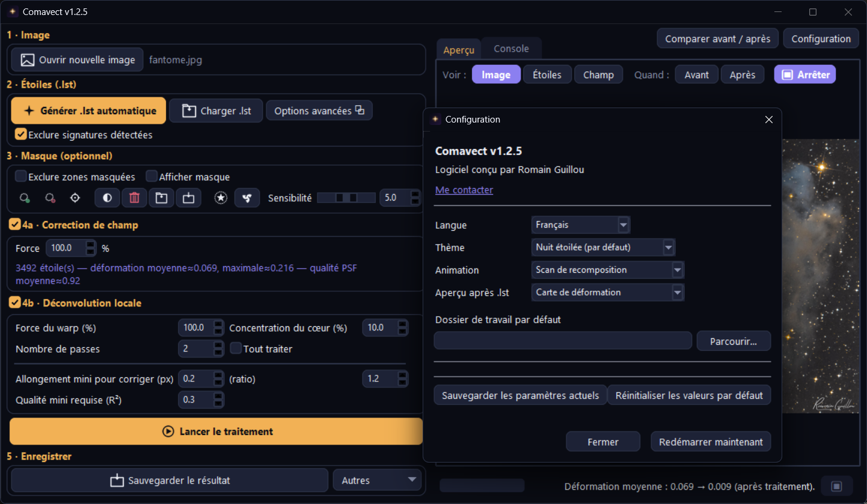Viewport: 867px width, 504px height.
Task: Click Sauvegarder les paramètres actuels
Action: (521, 395)
